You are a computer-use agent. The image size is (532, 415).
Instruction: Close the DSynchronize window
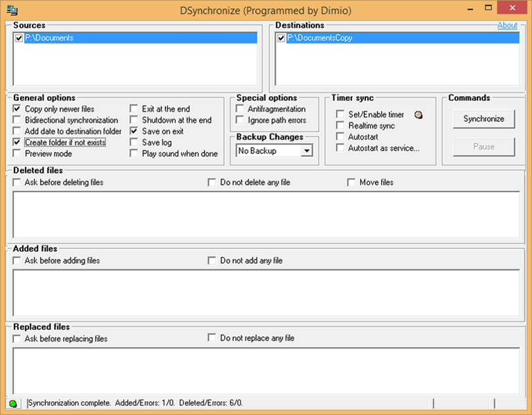513,8
